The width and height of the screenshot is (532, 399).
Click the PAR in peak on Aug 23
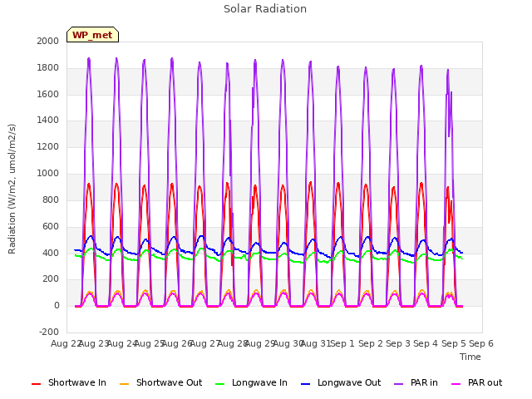(89, 59)
